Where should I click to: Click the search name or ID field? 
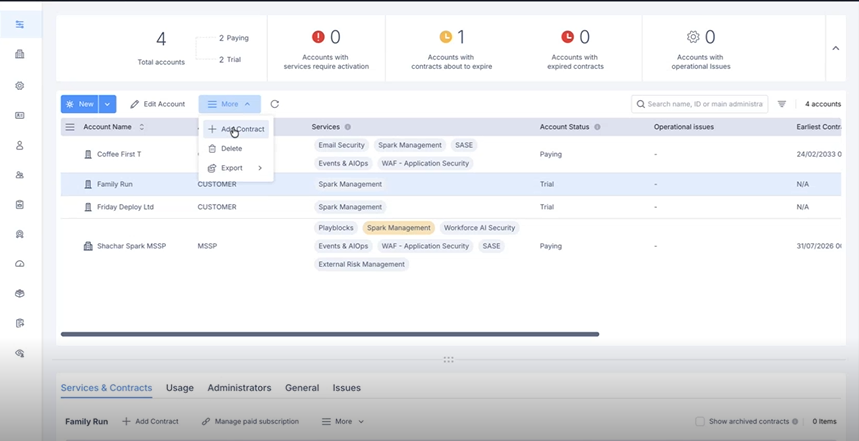click(700, 104)
